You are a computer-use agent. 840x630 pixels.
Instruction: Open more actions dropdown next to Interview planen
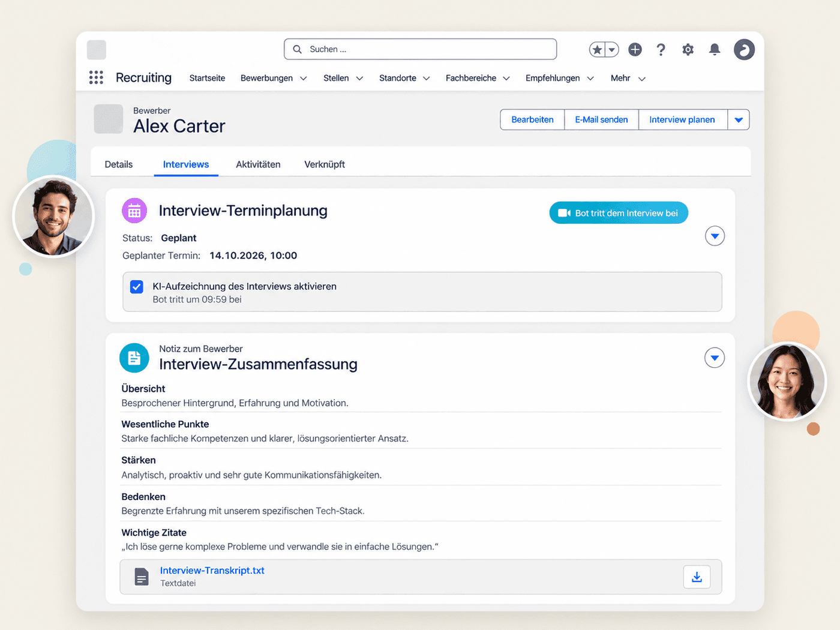pyautogui.click(x=739, y=119)
